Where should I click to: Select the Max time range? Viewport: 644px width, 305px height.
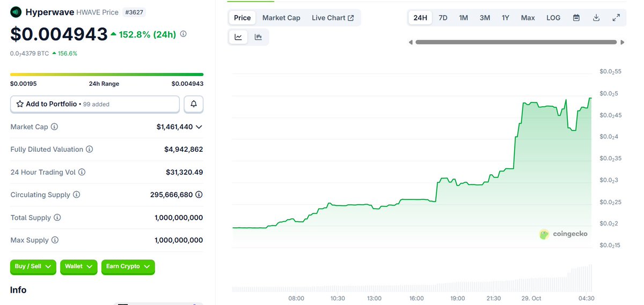click(528, 18)
